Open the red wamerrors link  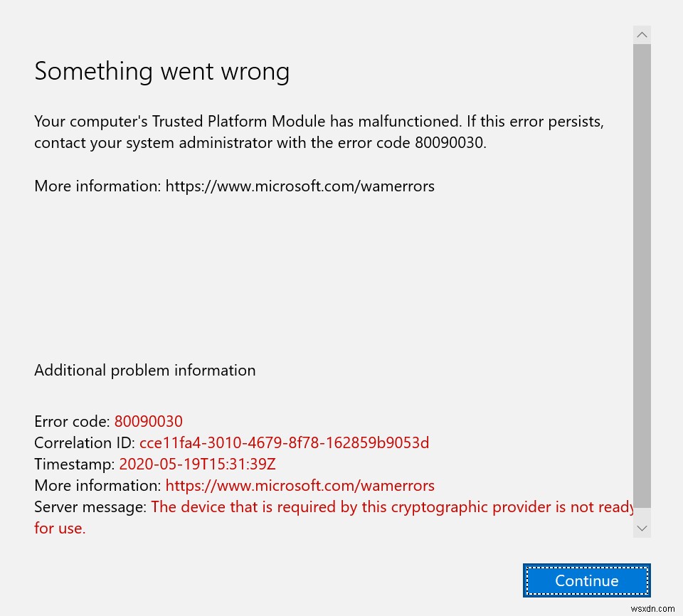(x=300, y=486)
